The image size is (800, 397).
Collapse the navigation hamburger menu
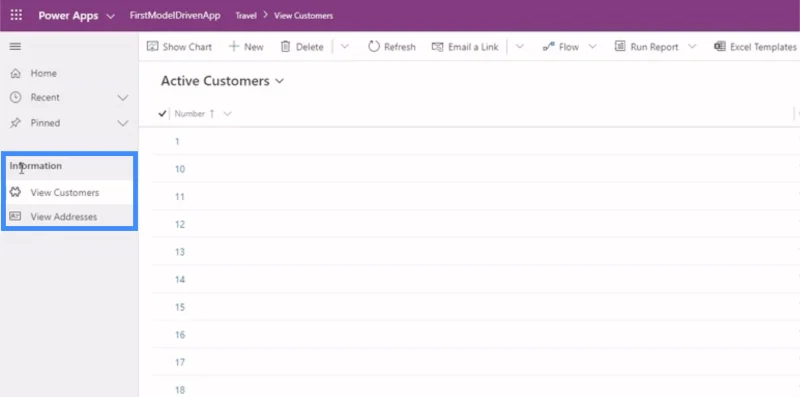[x=15, y=46]
